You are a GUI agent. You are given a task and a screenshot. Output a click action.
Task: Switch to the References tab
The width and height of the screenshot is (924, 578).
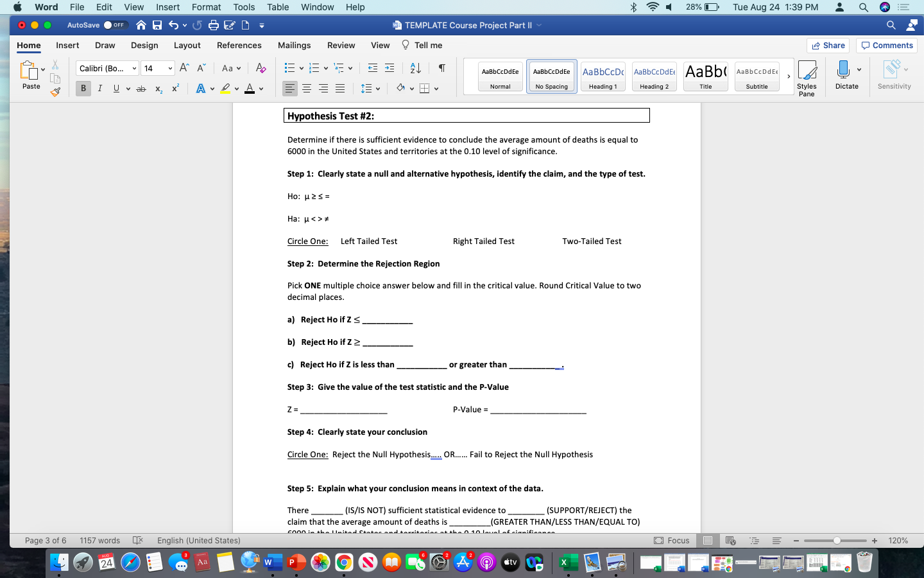[239, 46]
